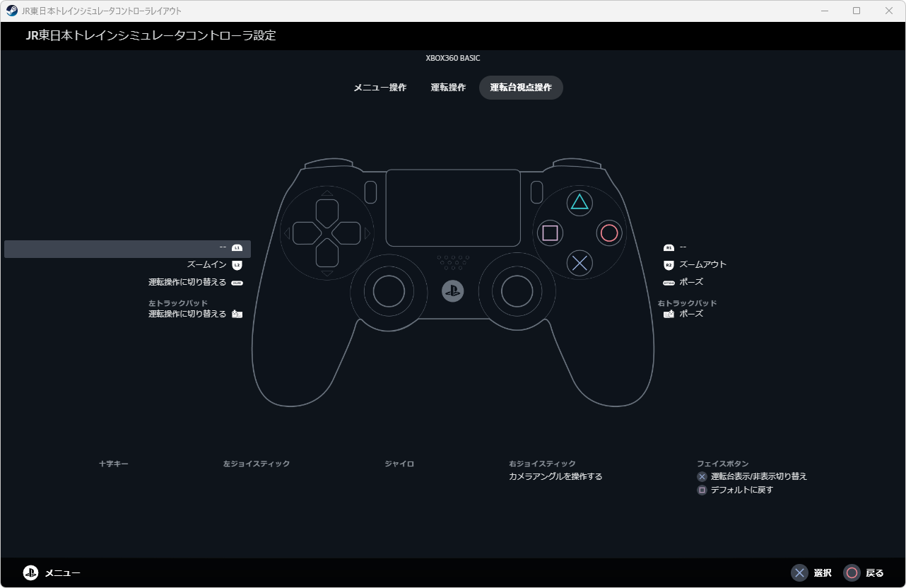Switch to the メニュー操作 tab
The image size is (906, 588).
click(x=380, y=88)
